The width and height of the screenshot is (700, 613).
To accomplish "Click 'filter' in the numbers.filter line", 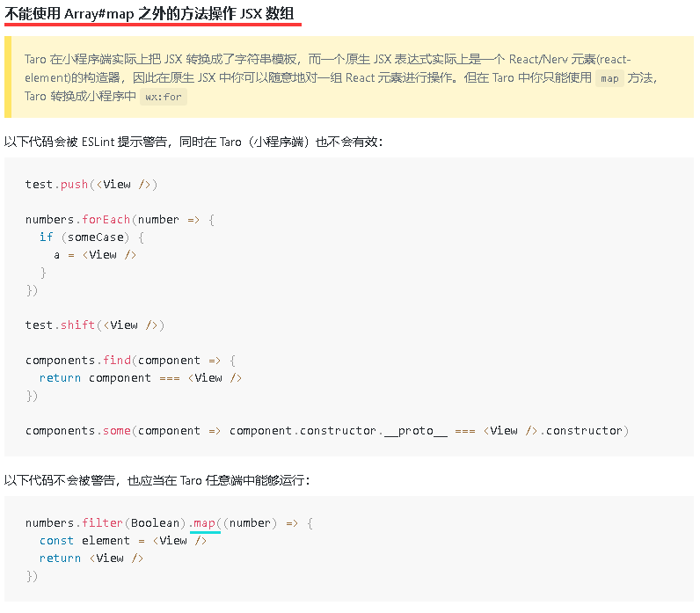I will pyautogui.click(x=103, y=522).
